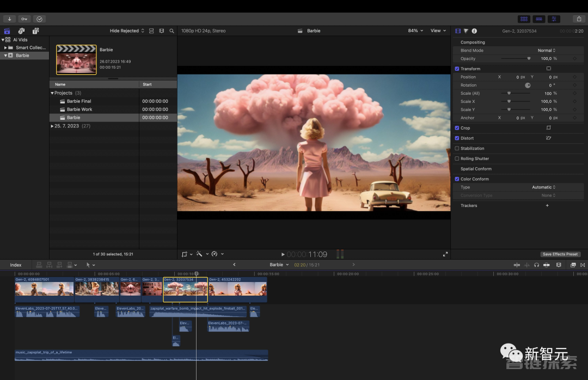Open Color Conform Type Automatic dropdown
588x380 pixels.
click(x=544, y=187)
